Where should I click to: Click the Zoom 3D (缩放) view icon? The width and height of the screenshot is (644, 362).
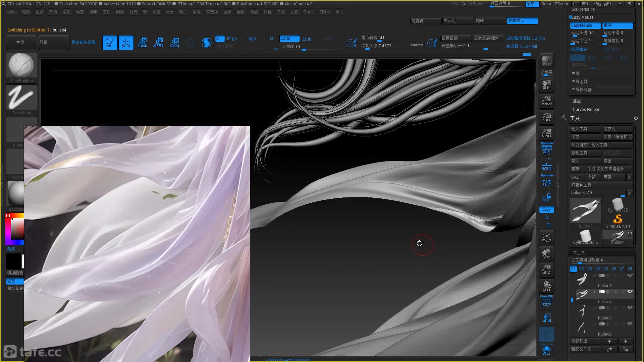[x=546, y=270]
